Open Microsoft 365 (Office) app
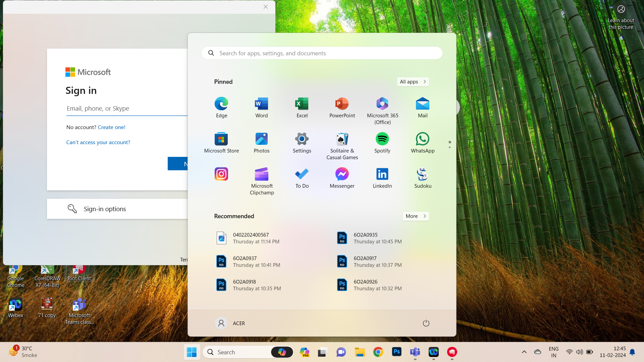The width and height of the screenshot is (644, 362). tap(382, 111)
